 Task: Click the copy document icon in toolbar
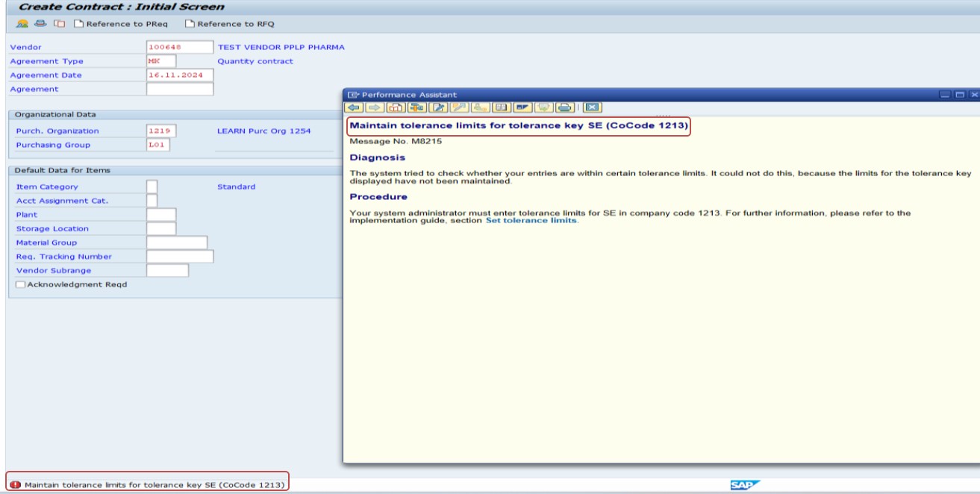pyautogui.click(x=59, y=24)
